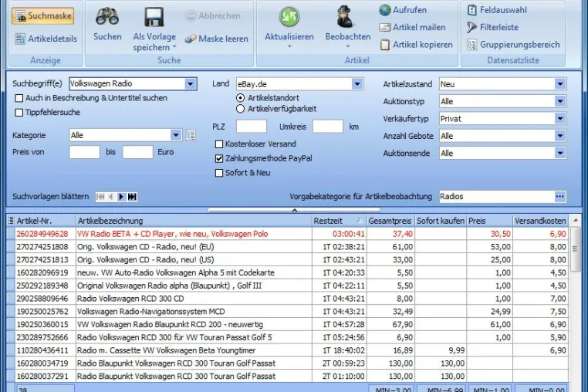Sort by Sofort kaufen column header

coord(441,221)
